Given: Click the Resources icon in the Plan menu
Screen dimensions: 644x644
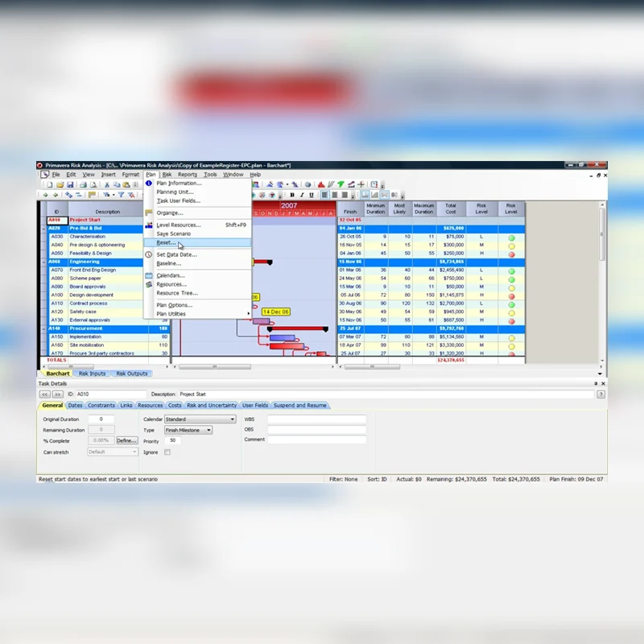Looking at the screenshot, I should [149, 284].
